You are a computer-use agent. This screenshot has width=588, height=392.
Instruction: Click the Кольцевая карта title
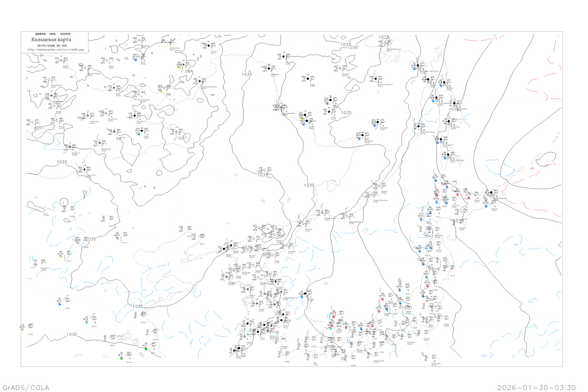(x=51, y=40)
